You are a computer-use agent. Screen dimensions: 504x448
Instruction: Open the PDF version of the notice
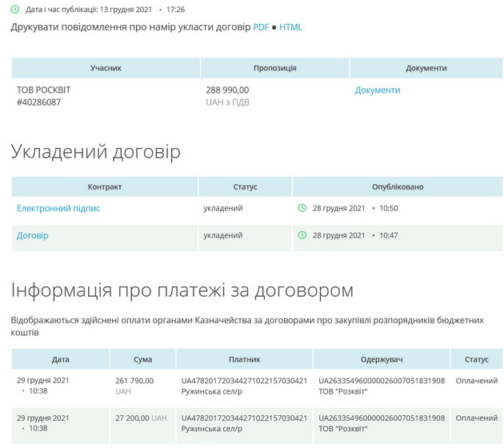pos(261,27)
